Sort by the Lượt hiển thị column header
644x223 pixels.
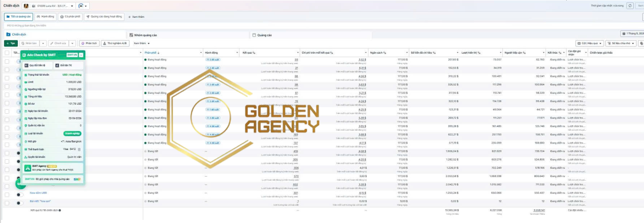pos(471,52)
